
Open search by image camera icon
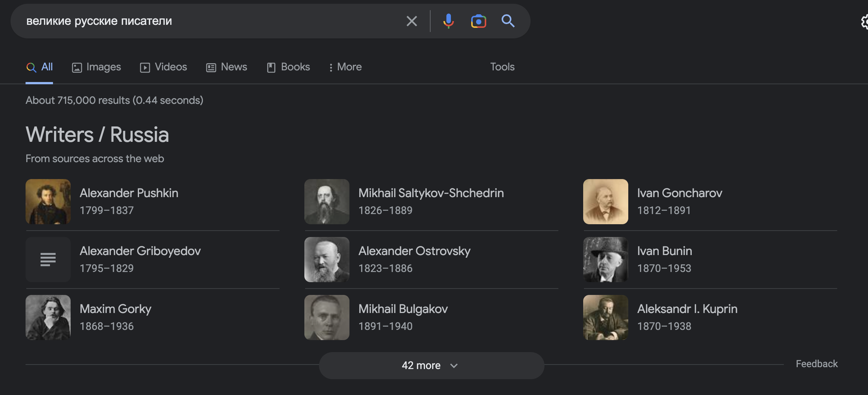[478, 21]
